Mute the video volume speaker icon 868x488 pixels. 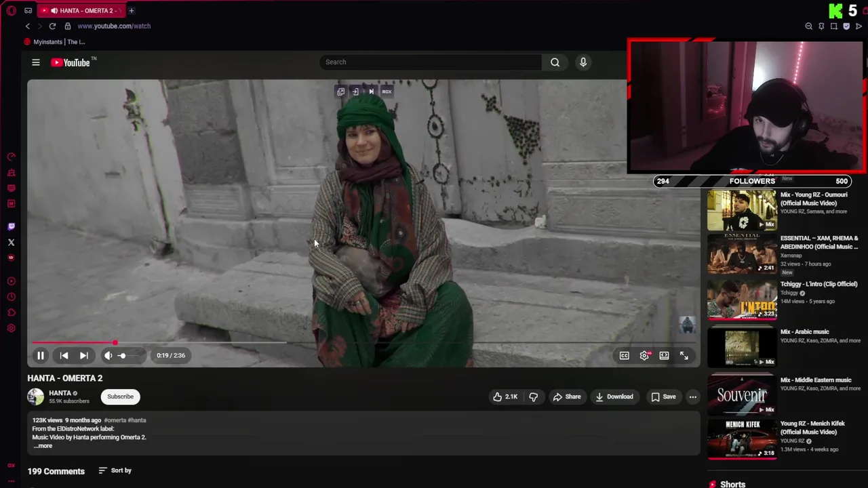point(108,355)
